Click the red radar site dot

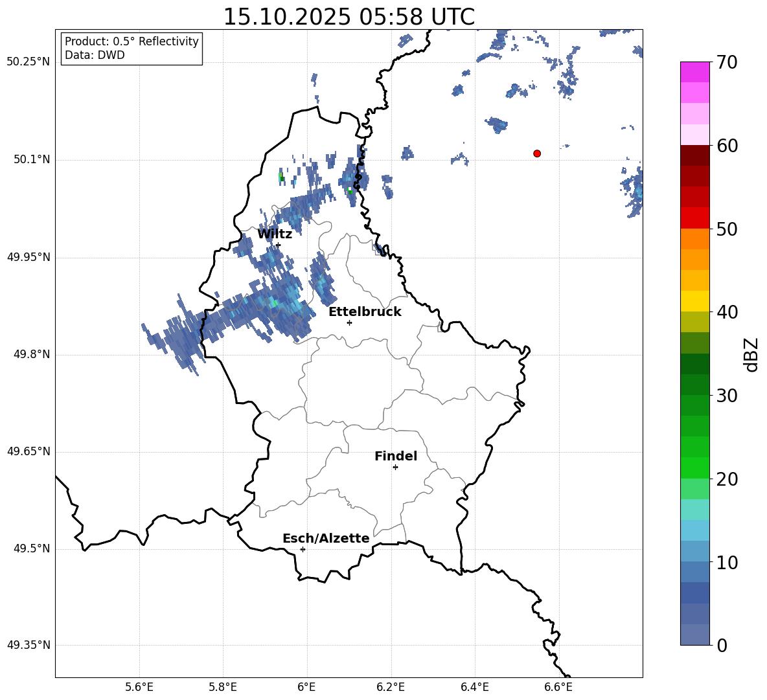(x=537, y=153)
